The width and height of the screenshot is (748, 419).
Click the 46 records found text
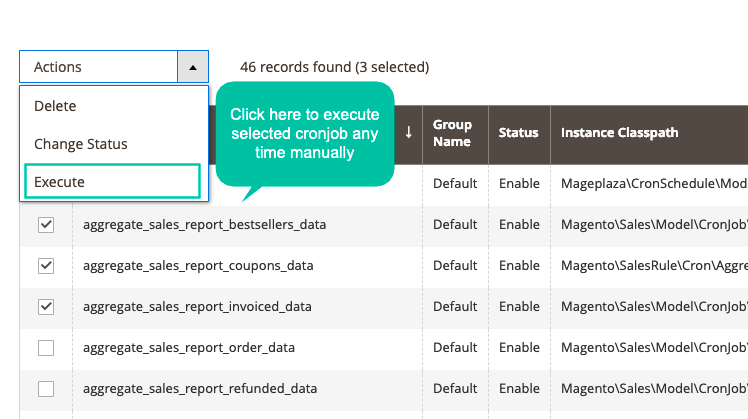coord(334,67)
